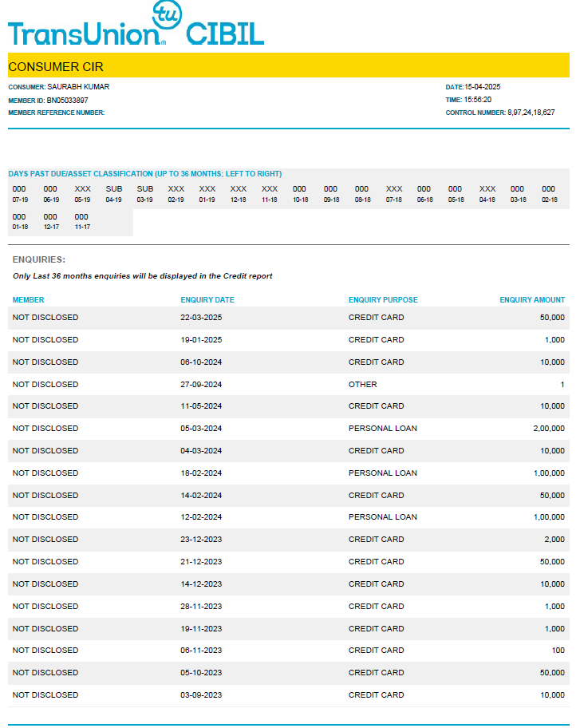Click the 2,00,000 enquiry amount

[546, 429]
